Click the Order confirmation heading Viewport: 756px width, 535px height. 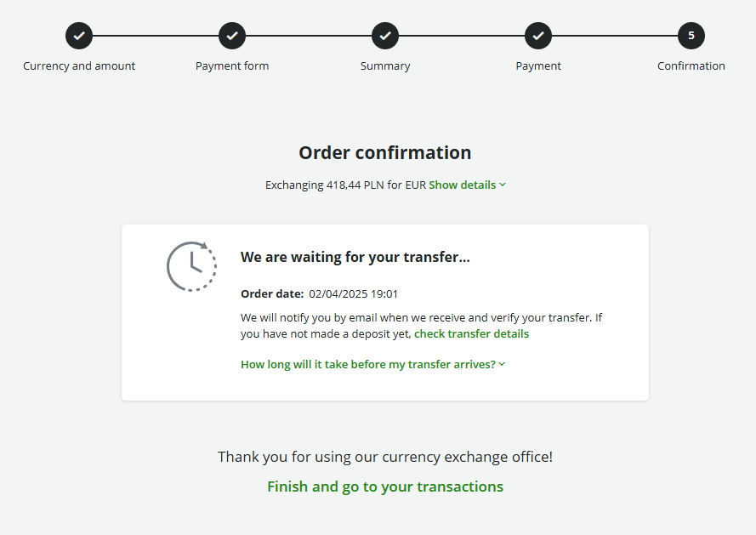(x=385, y=153)
